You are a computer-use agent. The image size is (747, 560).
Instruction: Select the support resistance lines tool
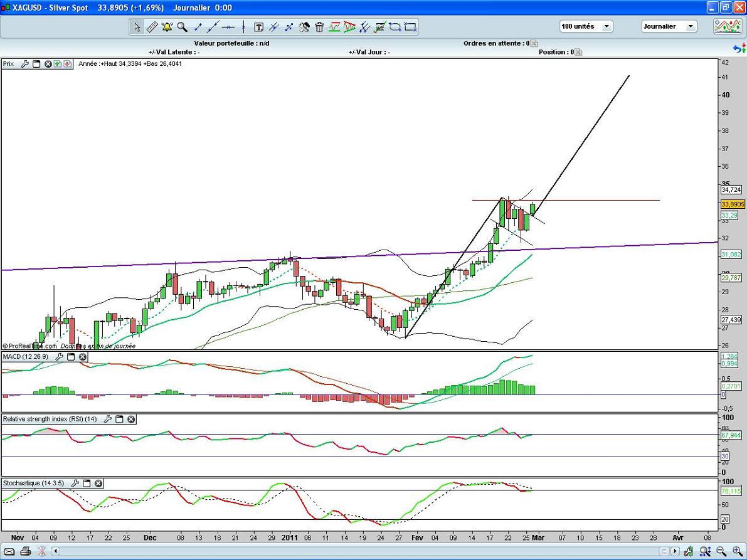(x=334, y=27)
